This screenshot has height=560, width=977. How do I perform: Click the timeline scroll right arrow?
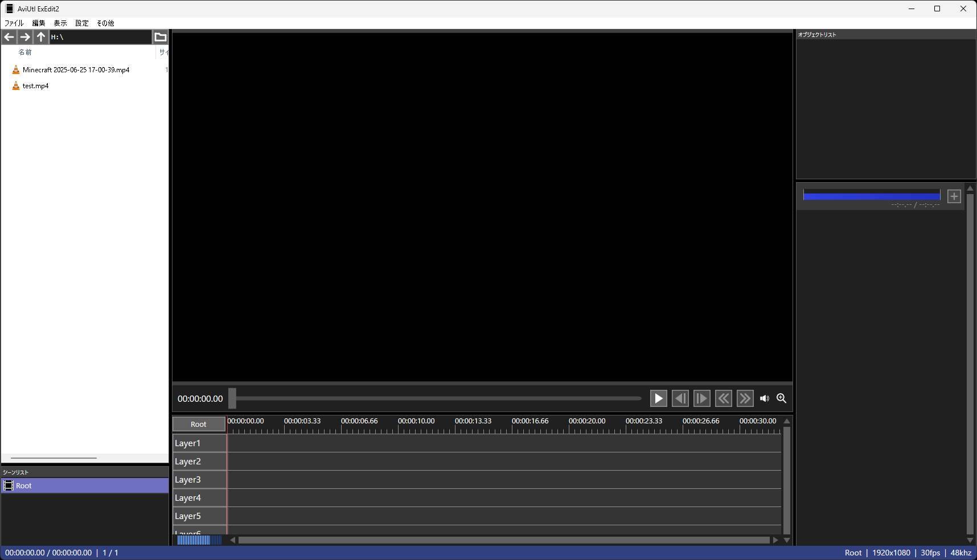point(775,540)
